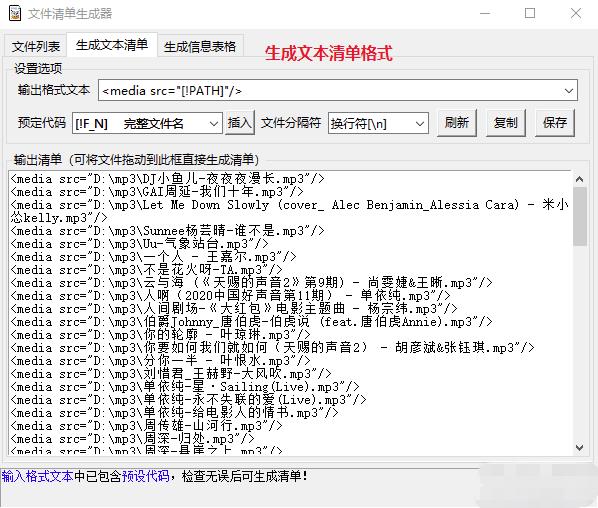Click the 刷新 button
This screenshot has height=508, width=598.
coord(457,123)
